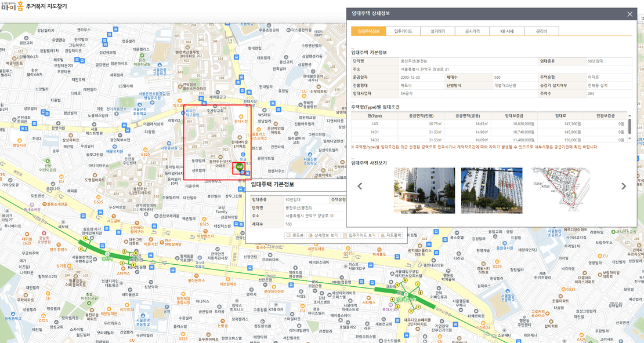Switch to the 입주가이드 tab
Screen dimensions: 644x343
tap(403, 31)
